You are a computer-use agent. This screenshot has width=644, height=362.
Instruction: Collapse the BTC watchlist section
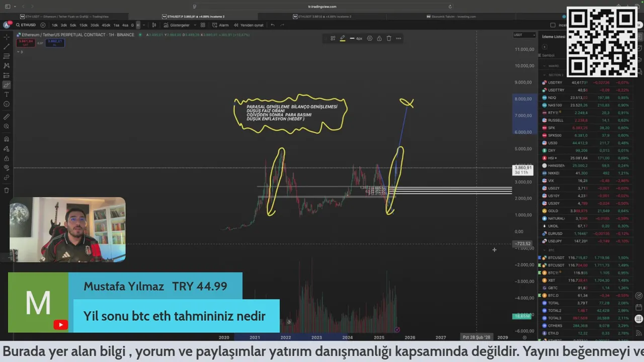tap(544, 250)
